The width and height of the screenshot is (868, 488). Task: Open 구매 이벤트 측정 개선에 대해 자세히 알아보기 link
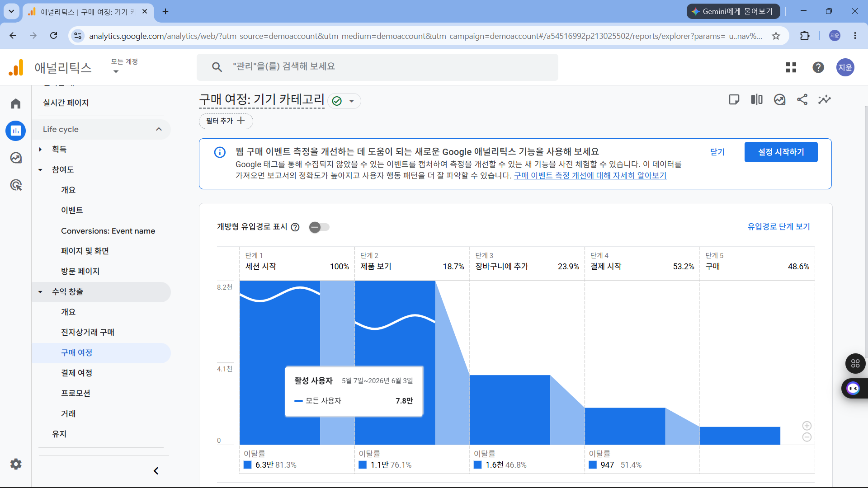590,175
